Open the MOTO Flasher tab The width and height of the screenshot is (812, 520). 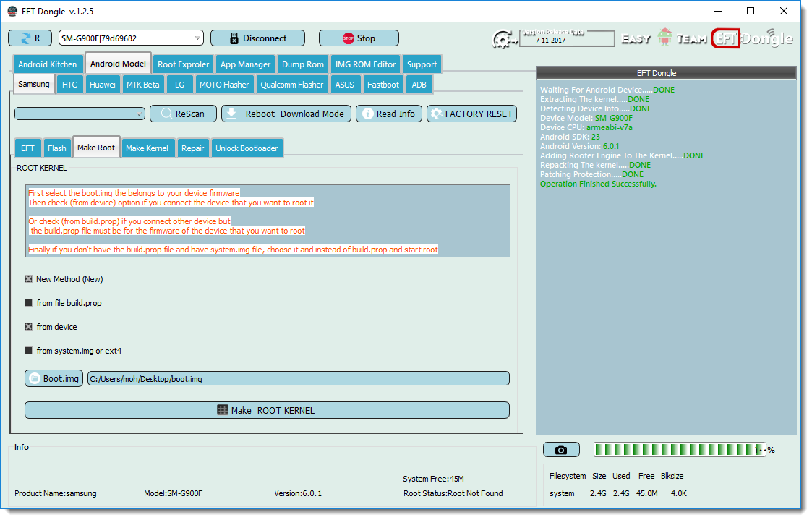click(224, 85)
